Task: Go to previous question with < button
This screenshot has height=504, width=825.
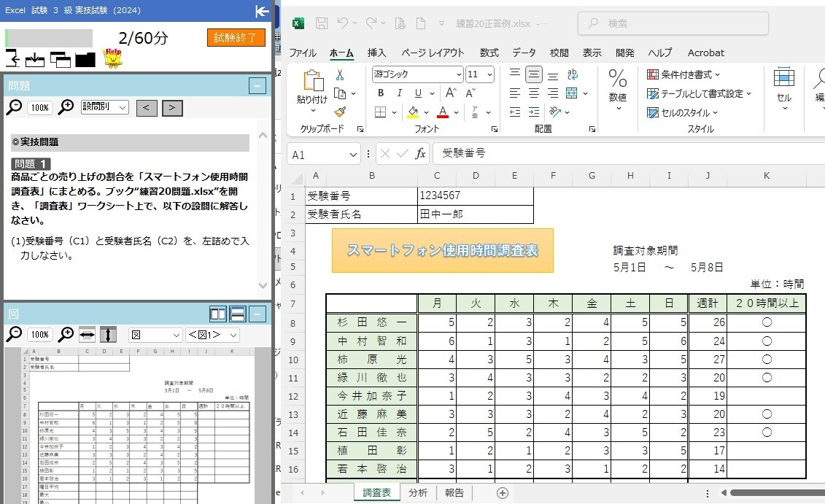Action: pyautogui.click(x=147, y=107)
